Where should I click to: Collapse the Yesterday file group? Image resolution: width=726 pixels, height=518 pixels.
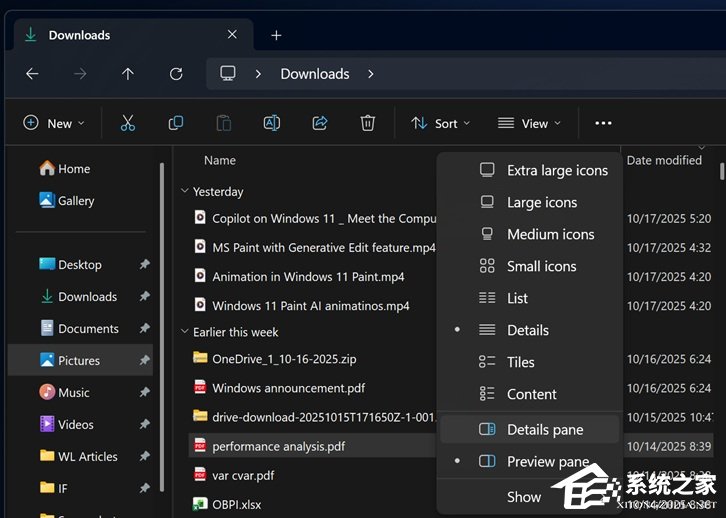184,191
